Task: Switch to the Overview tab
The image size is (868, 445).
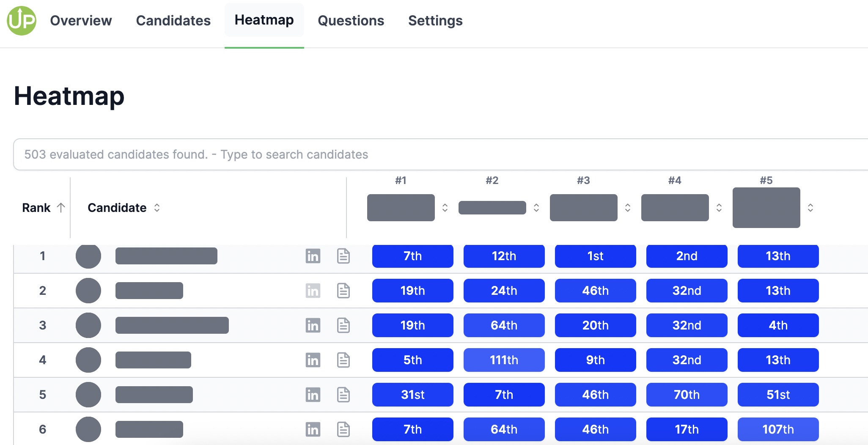Action: tap(81, 20)
